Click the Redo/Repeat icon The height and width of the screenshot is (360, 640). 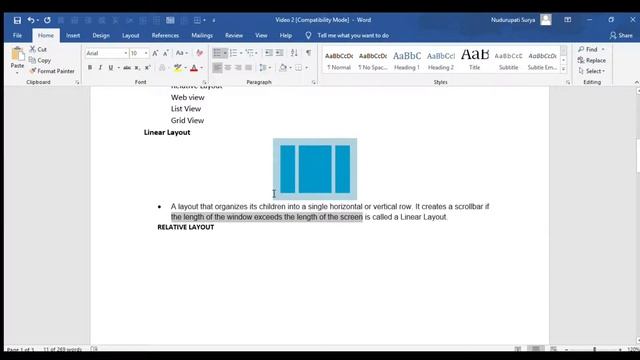(x=47, y=20)
